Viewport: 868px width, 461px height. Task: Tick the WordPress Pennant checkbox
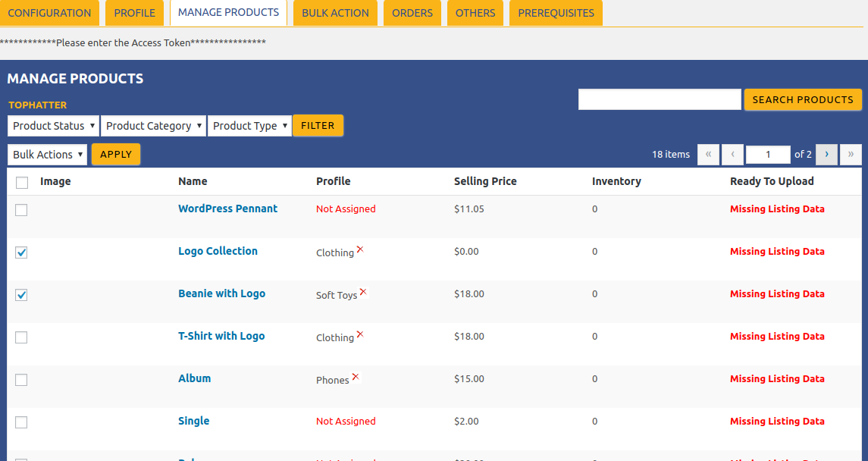(x=21, y=210)
